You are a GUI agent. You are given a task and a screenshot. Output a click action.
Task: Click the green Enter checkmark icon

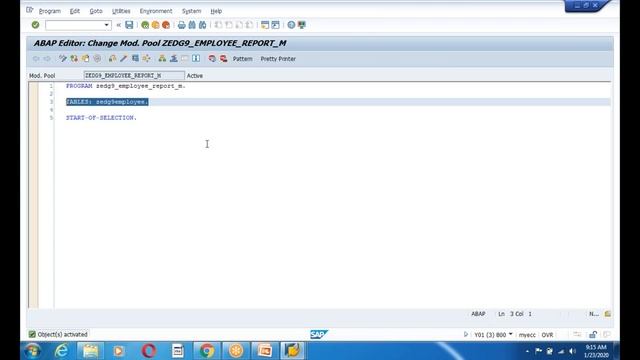point(36,25)
